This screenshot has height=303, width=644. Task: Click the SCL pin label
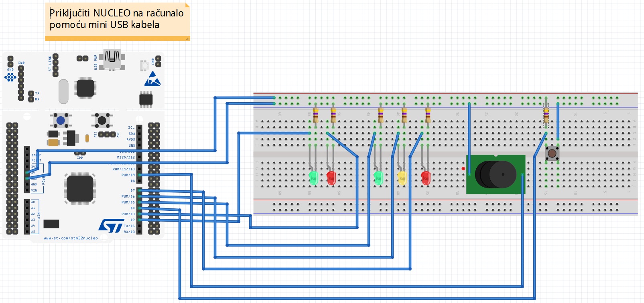click(x=132, y=128)
